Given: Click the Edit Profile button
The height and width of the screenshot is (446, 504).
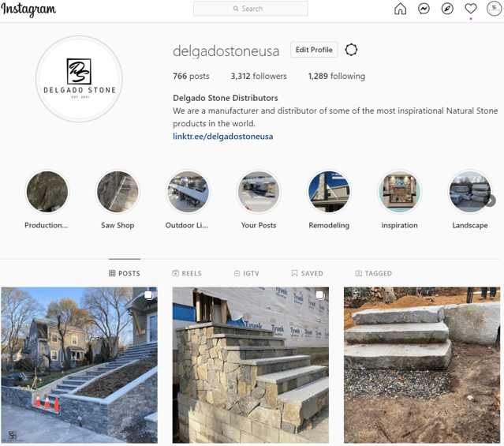Looking at the screenshot, I should [x=314, y=50].
